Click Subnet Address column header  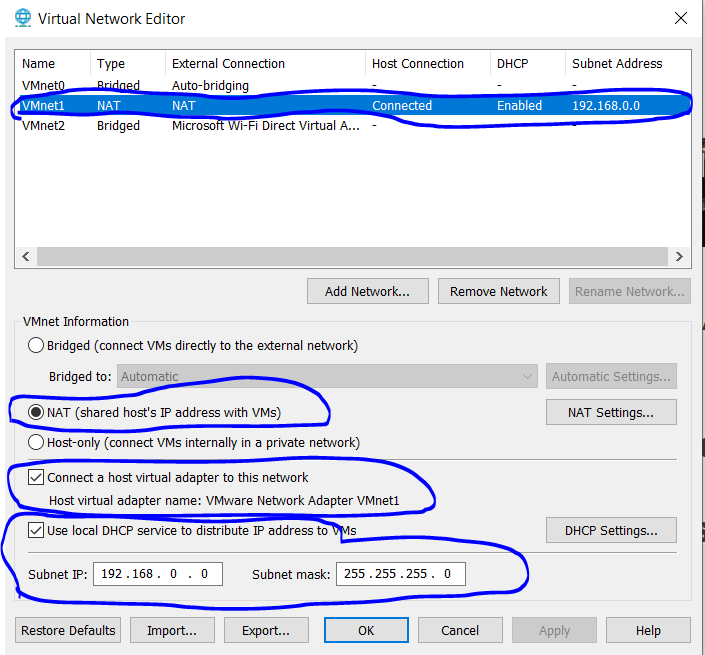pos(628,63)
